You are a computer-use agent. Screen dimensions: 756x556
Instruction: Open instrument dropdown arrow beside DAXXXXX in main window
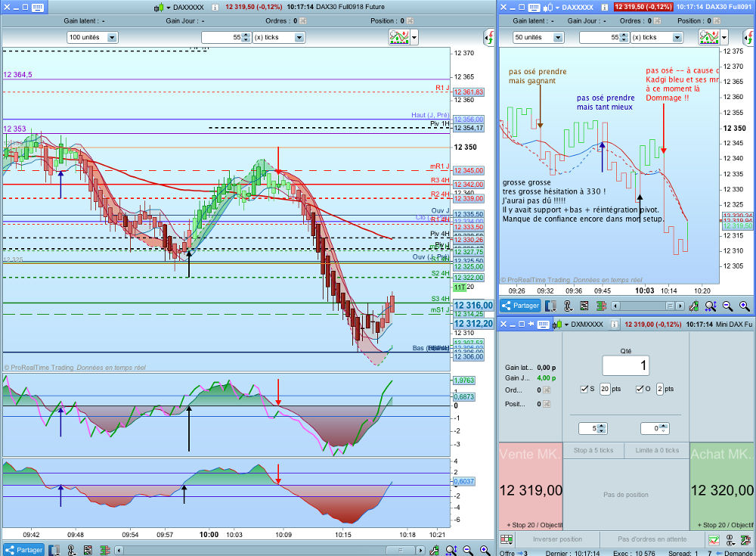169,8
